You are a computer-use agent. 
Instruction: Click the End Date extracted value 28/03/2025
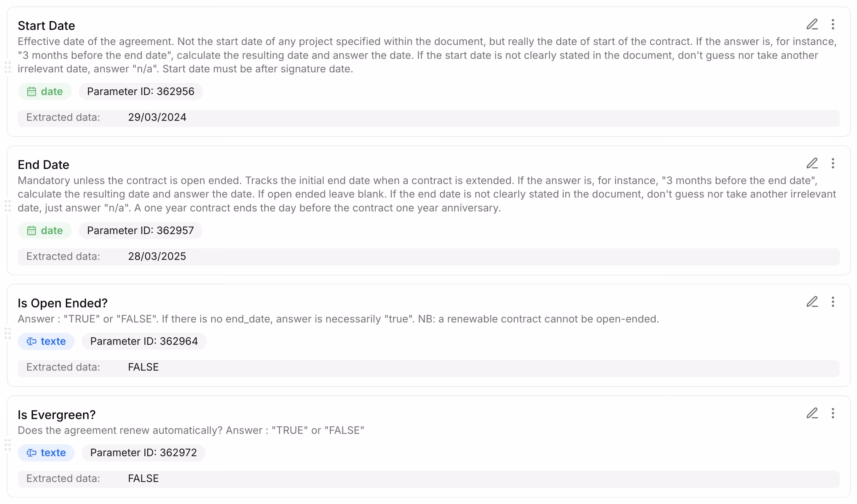pyautogui.click(x=157, y=257)
